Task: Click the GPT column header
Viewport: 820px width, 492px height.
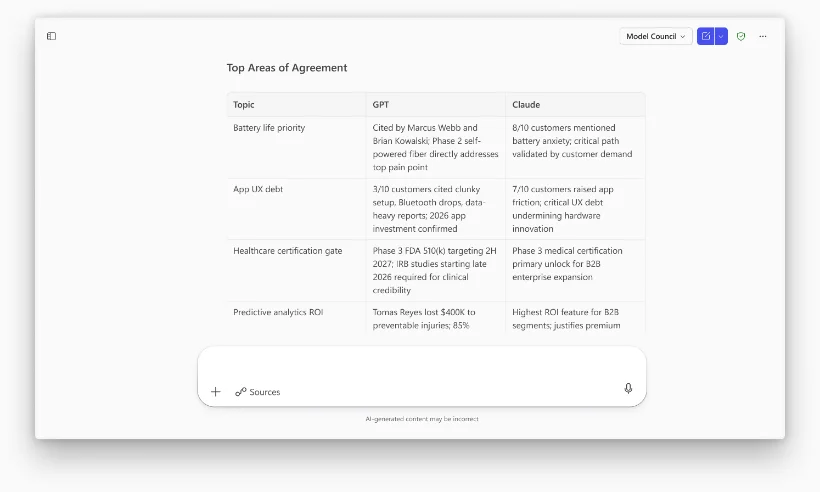Action: click(381, 104)
